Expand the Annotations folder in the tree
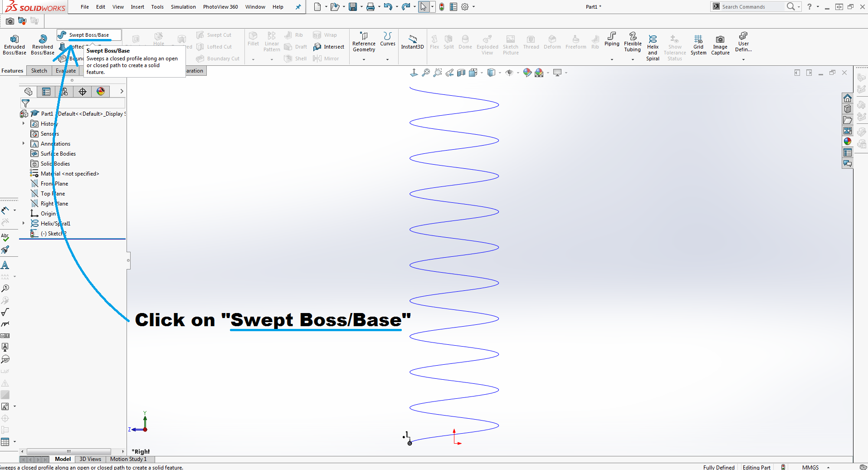Viewport: 868px width, 470px height. pos(24,143)
